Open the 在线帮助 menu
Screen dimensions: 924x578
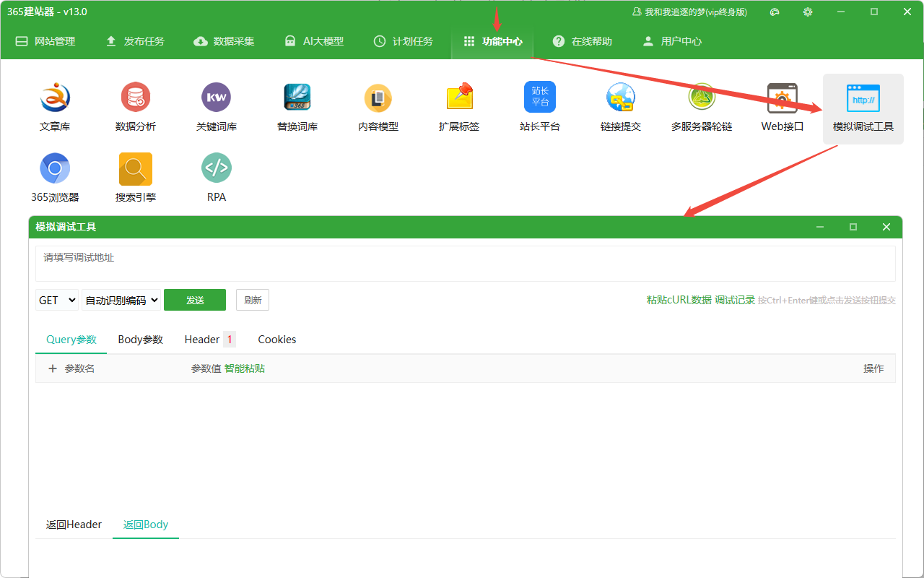[583, 41]
